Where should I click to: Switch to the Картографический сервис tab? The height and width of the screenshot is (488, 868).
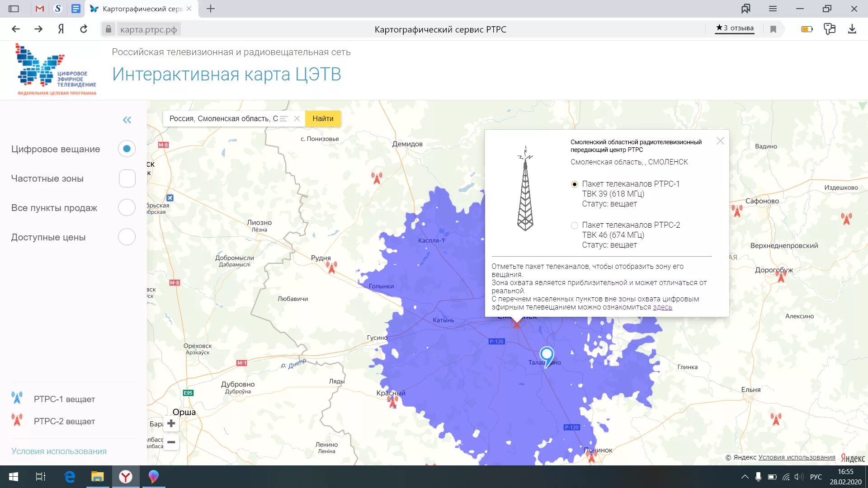tap(141, 9)
